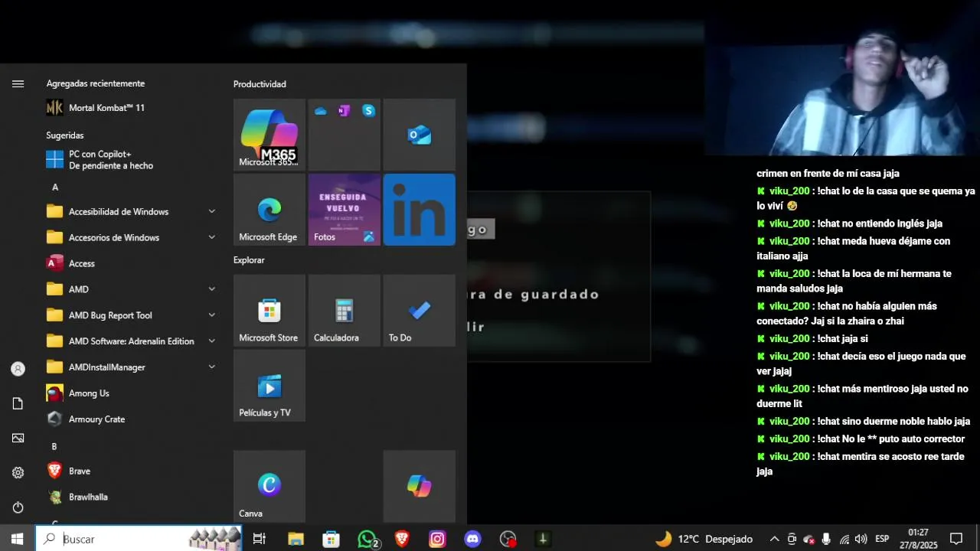The width and height of the screenshot is (980, 551).
Task: Open Documents from the Start sidebar
Action: click(18, 403)
